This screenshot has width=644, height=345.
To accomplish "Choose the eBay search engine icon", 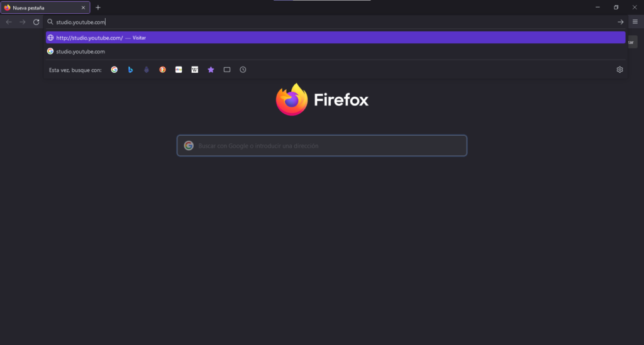I will click(179, 70).
